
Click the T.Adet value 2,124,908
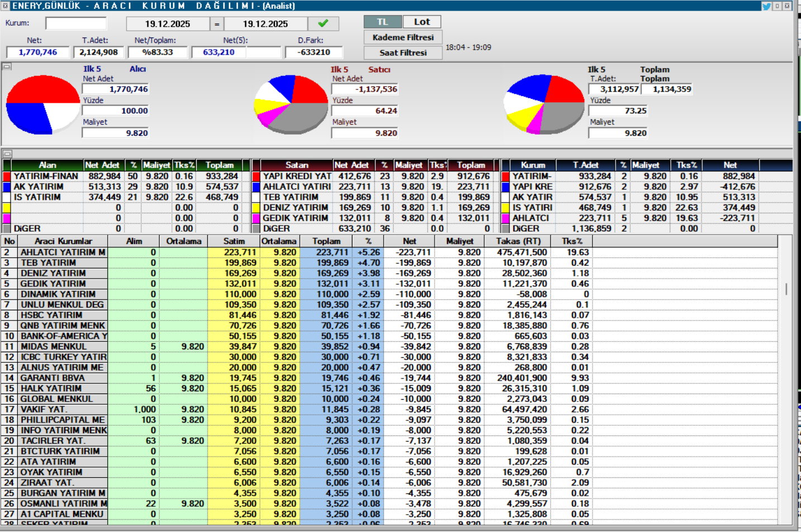pos(98,52)
